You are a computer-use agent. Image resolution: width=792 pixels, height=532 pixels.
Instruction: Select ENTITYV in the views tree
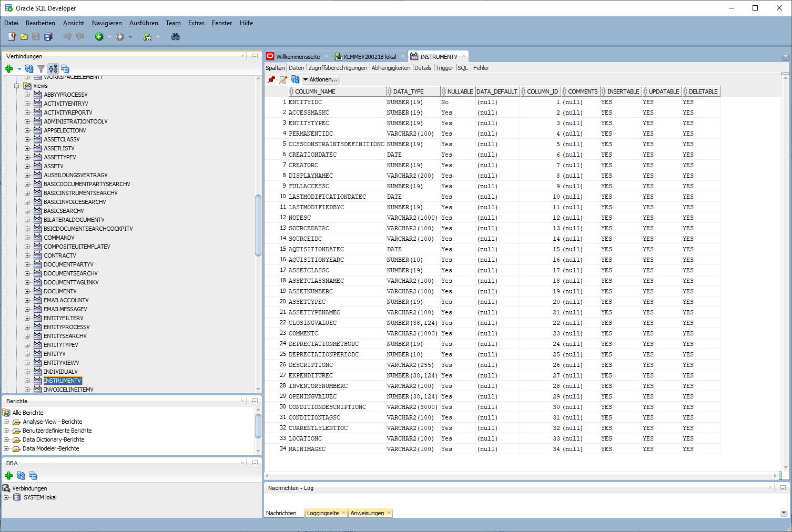point(55,354)
